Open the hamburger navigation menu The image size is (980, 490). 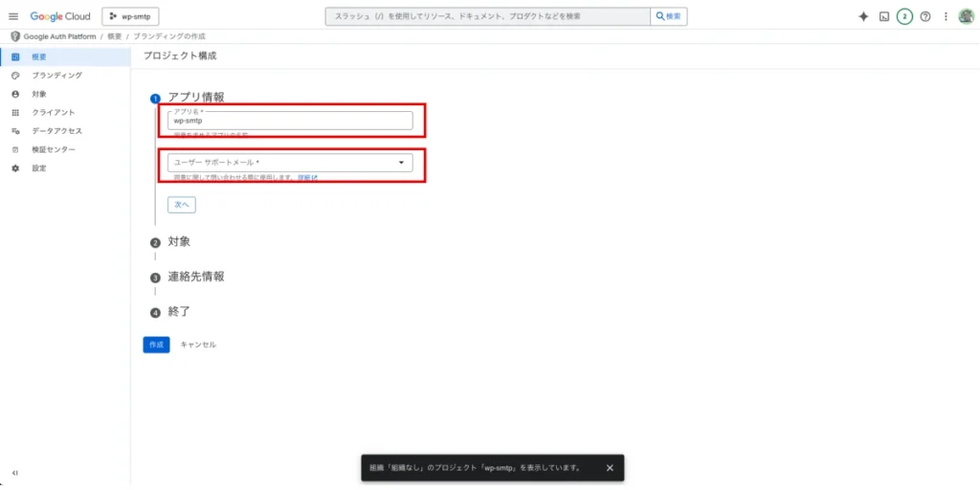(13, 16)
